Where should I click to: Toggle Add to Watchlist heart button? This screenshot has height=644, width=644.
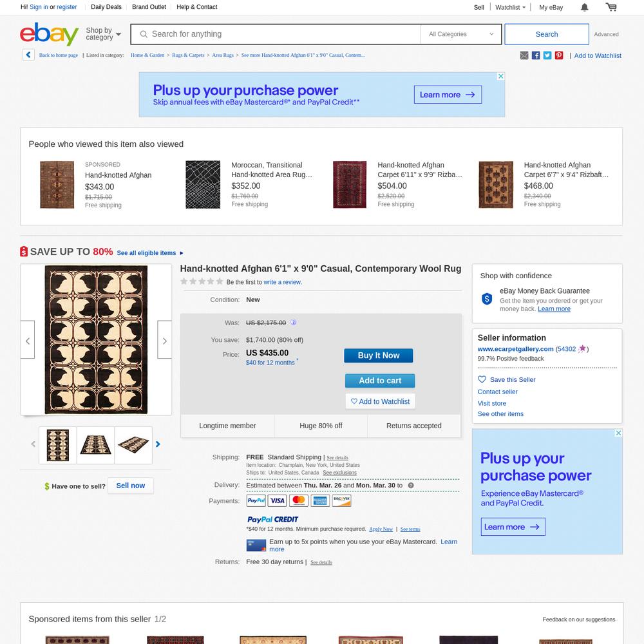tap(381, 401)
